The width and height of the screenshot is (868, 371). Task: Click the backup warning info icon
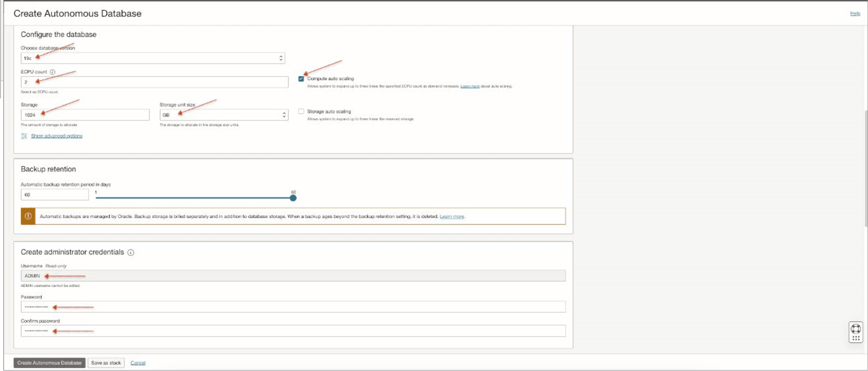point(28,216)
